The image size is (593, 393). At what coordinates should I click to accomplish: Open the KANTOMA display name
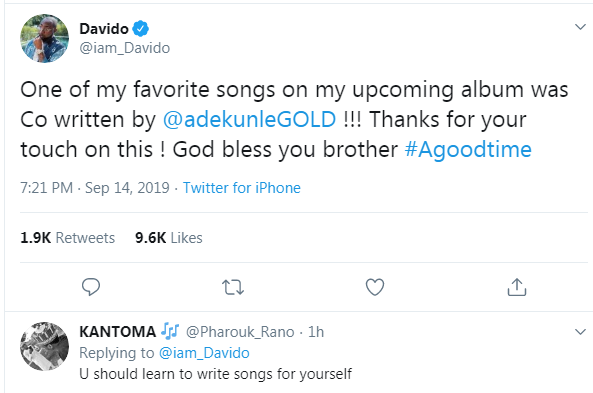click(118, 332)
